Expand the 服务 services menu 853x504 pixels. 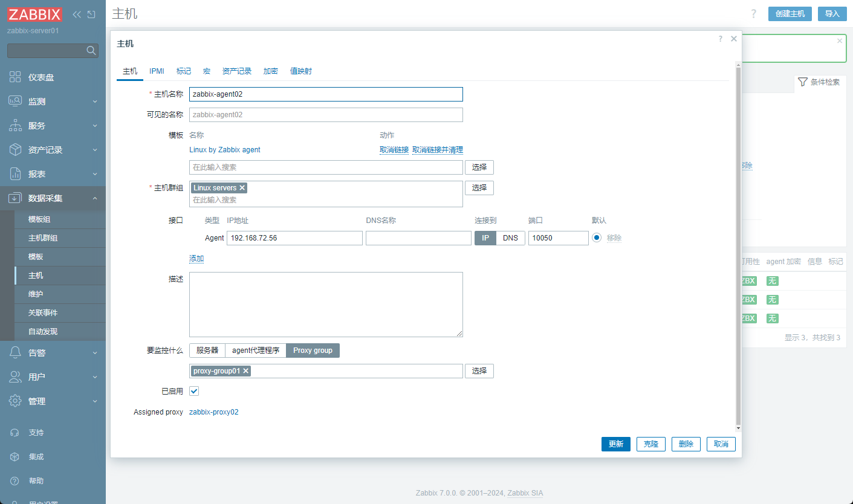[x=36, y=125]
